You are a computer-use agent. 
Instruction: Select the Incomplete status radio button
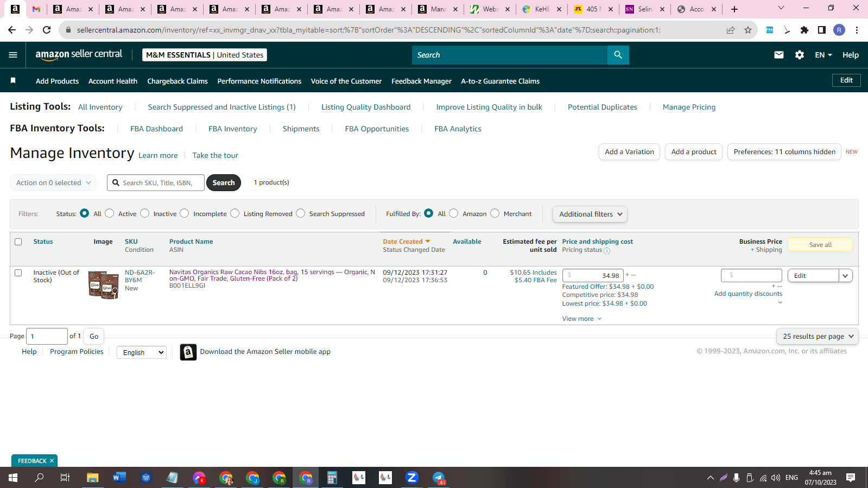pos(185,213)
